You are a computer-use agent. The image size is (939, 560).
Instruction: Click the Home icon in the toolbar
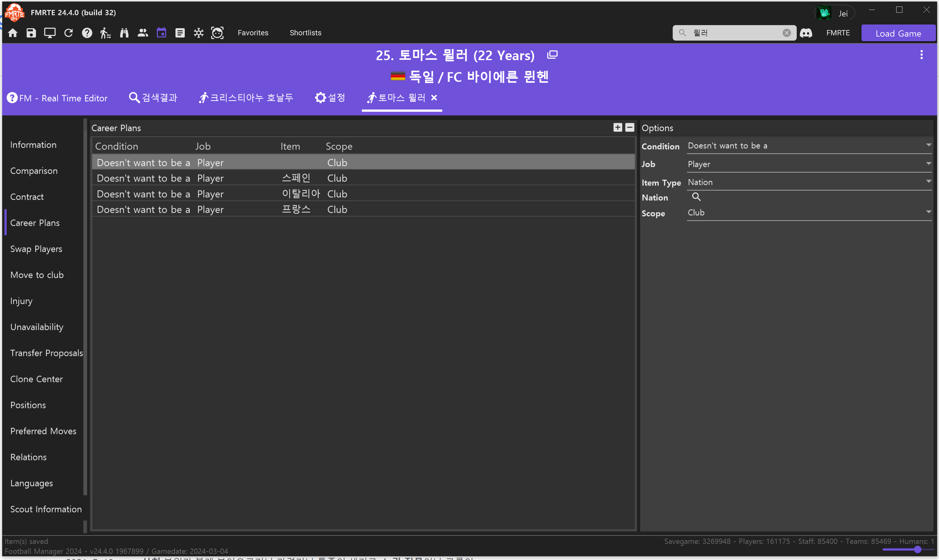point(13,33)
